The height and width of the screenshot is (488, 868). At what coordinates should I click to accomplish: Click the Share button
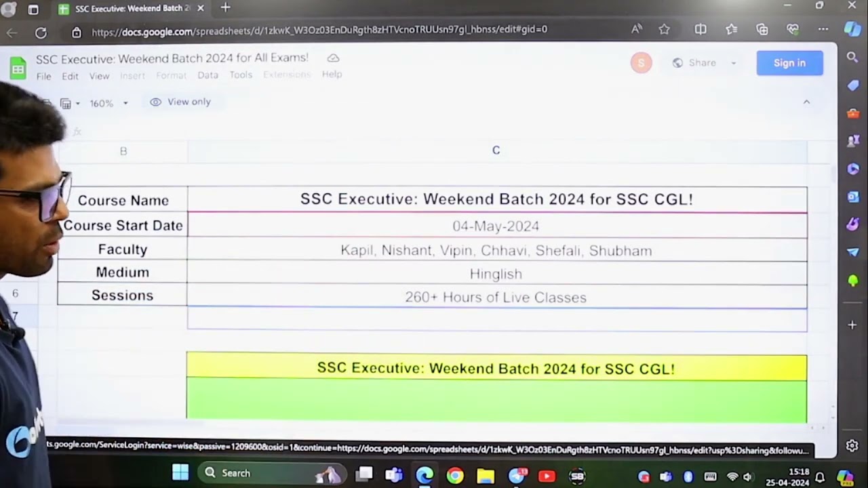(695, 63)
